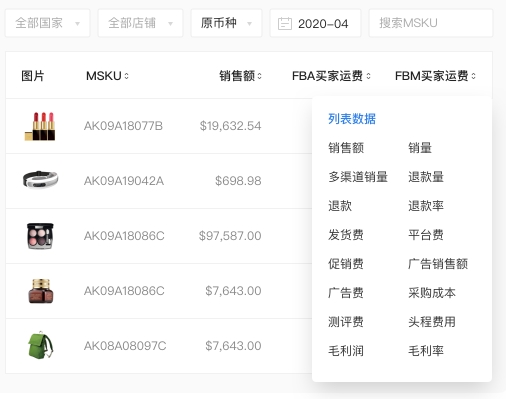This screenshot has width=506, height=399.
Task: Click $7,643.00 in the cream jar row
Action: click(x=233, y=291)
